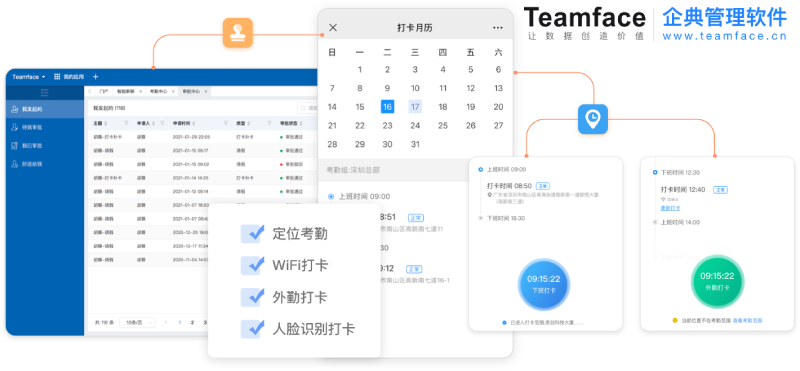
Task: Open www.teamface.cn link
Action: click(724, 36)
